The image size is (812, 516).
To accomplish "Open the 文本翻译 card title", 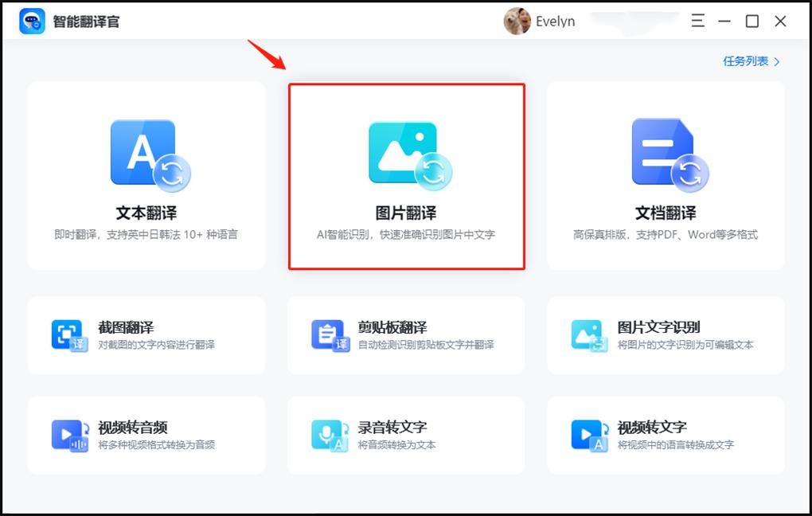I will tap(146, 213).
